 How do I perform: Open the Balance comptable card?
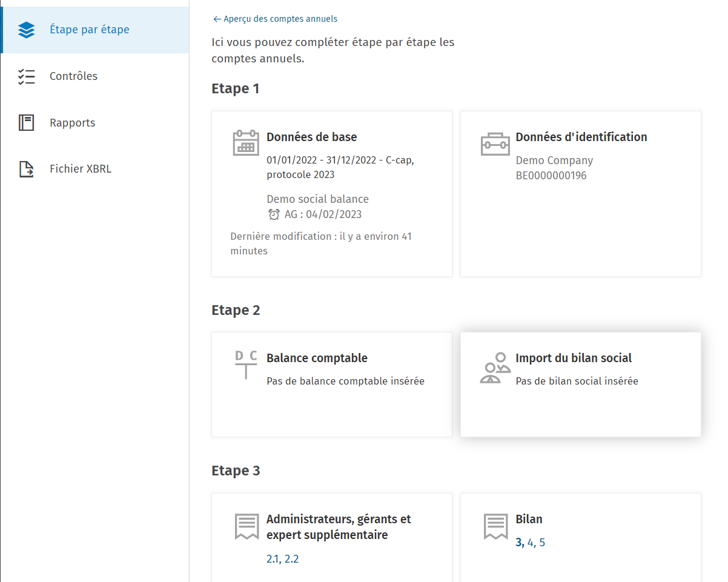(x=332, y=385)
